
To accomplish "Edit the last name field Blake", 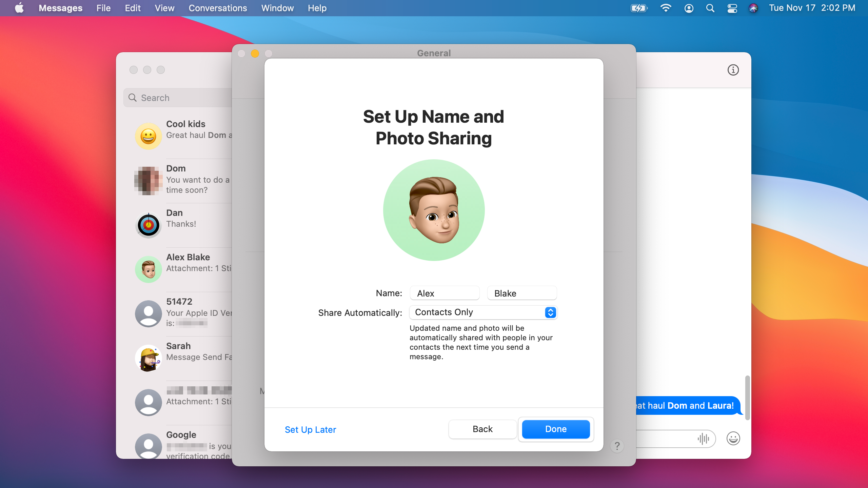I will [522, 293].
